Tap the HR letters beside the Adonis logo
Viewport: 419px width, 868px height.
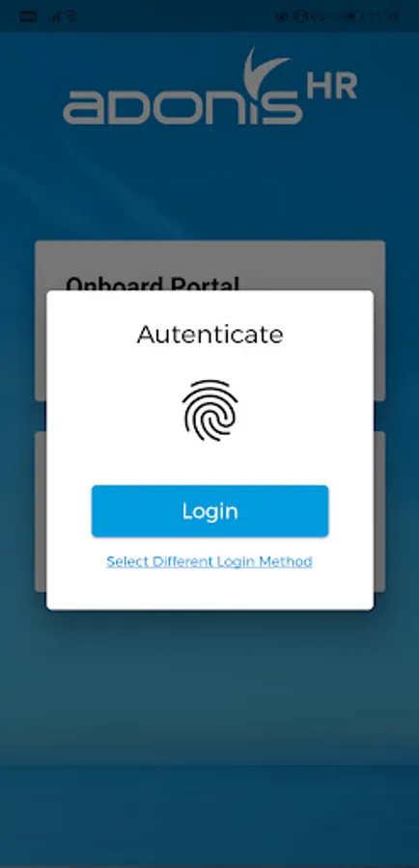pos(332,87)
